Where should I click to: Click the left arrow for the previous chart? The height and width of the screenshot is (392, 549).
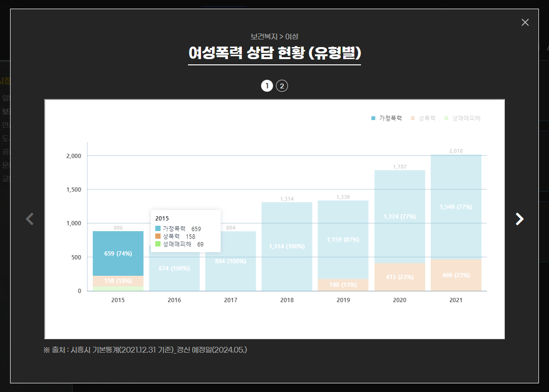[x=29, y=219]
